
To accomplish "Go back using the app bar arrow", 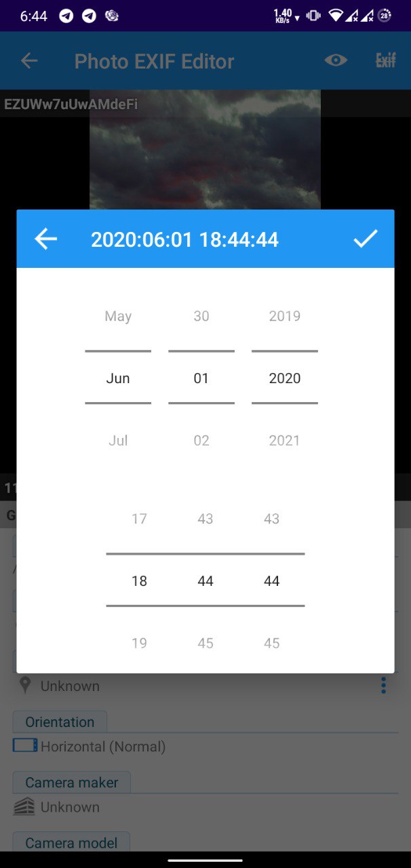I will click(x=28, y=61).
